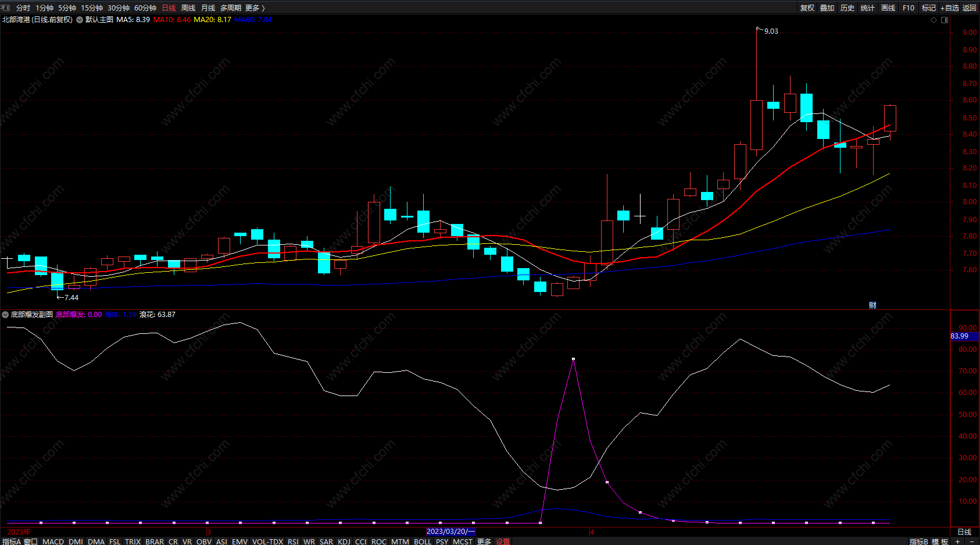980x545 pixels.
Task: Switch to the 30分钟 timeframe
Action: pos(119,8)
